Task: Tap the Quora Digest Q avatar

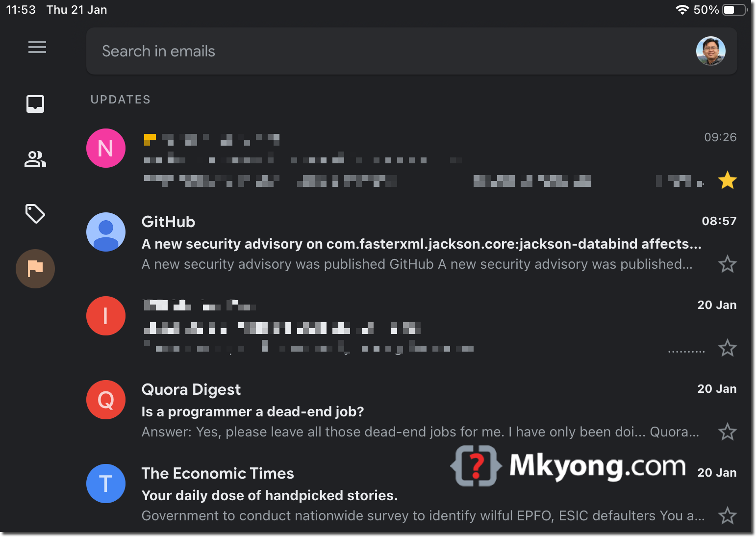Action: [x=106, y=400]
